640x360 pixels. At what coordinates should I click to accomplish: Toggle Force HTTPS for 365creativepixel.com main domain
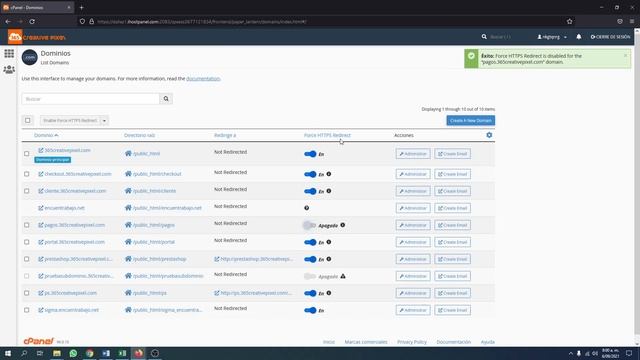pyautogui.click(x=310, y=154)
